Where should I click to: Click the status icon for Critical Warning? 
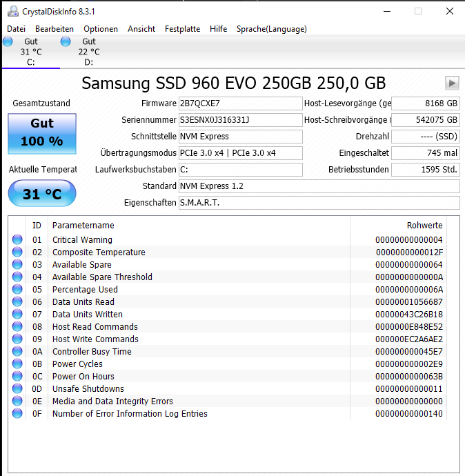tap(17, 239)
